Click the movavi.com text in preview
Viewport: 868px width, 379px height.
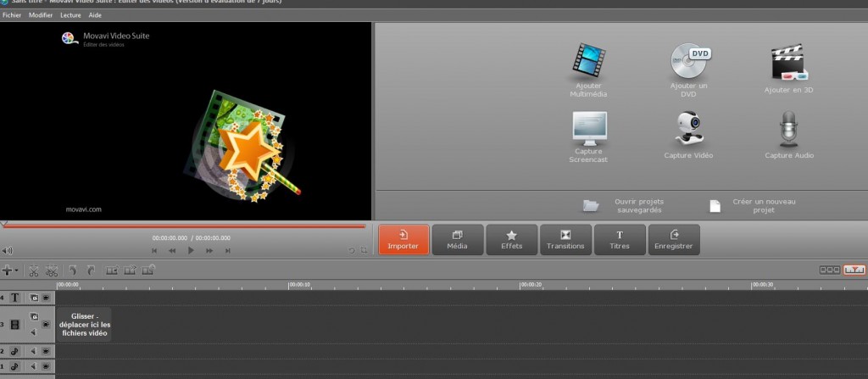[x=84, y=209]
